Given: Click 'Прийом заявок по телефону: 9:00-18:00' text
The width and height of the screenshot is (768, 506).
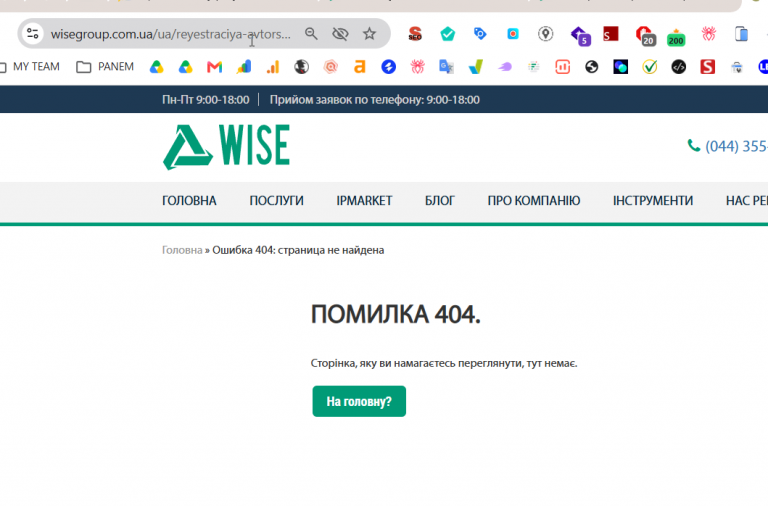Looking at the screenshot, I should pos(375,99).
